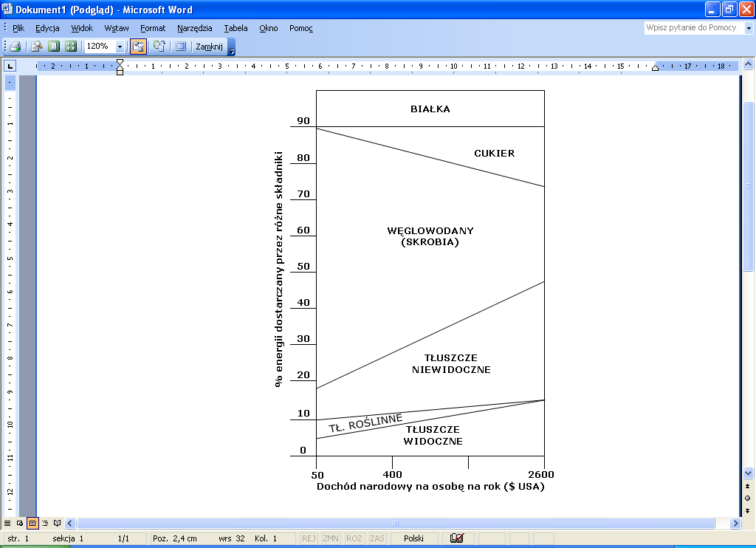Expand the Toolbar Options arrow after Zamknij
756x548 pixels.
click(232, 49)
